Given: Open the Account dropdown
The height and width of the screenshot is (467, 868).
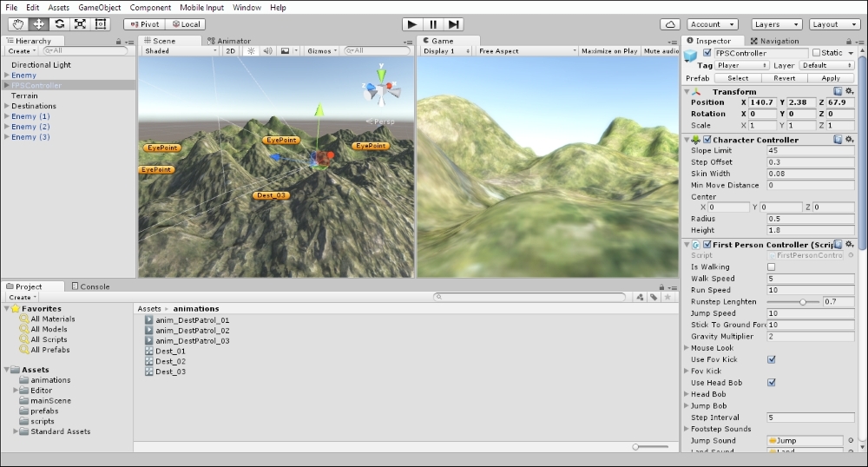Looking at the screenshot, I should point(713,24).
